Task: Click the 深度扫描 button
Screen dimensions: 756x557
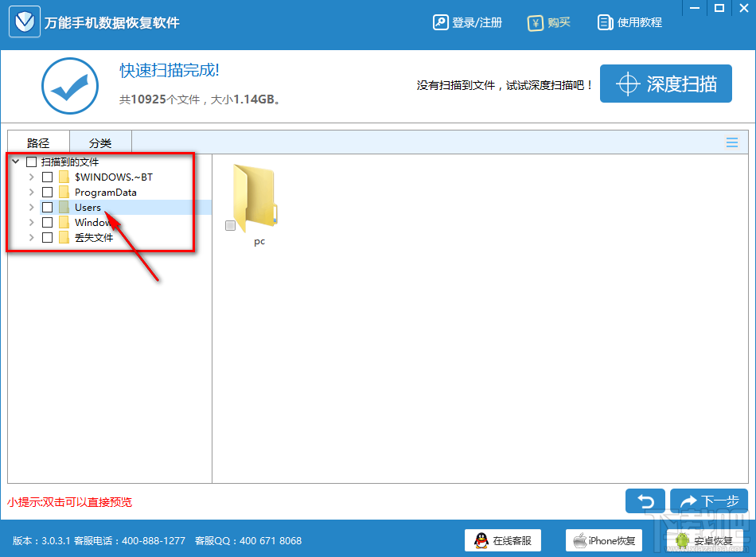Action: pos(666,83)
